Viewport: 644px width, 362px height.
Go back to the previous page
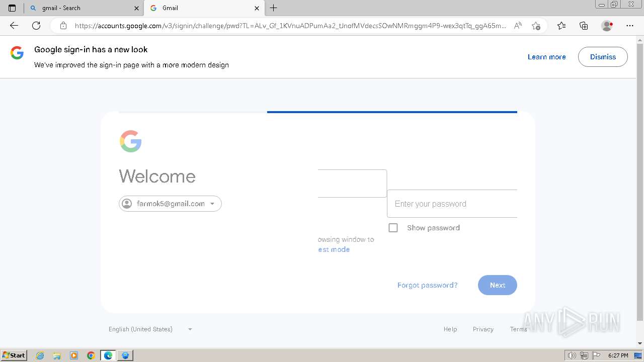pos(14,26)
